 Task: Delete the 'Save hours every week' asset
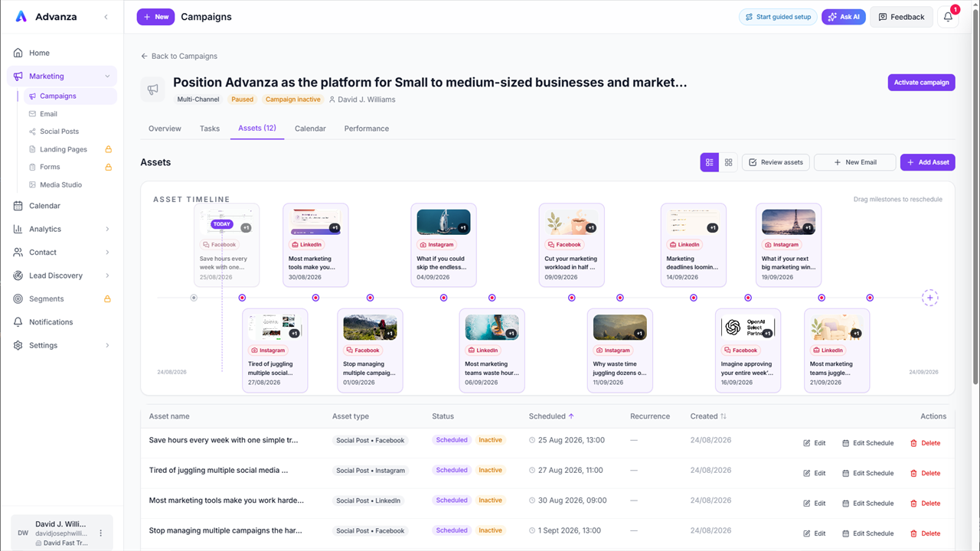(926, 443)
